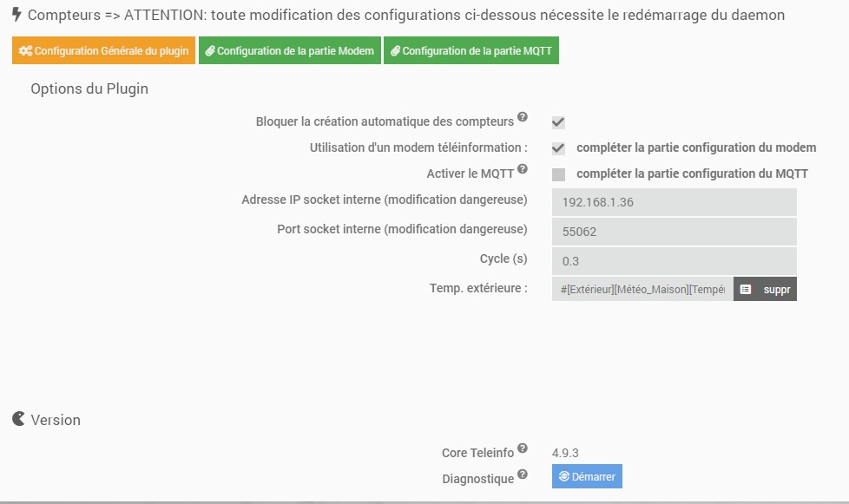Viewport: 849px width, 504px height.
Task: Click the gears icon in Configuration Générale tab
Action: (25, 51)
